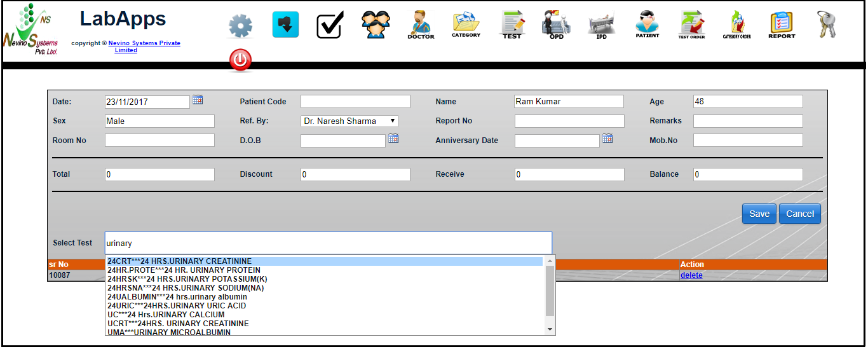Open the Category folder icon

point(466,25)
